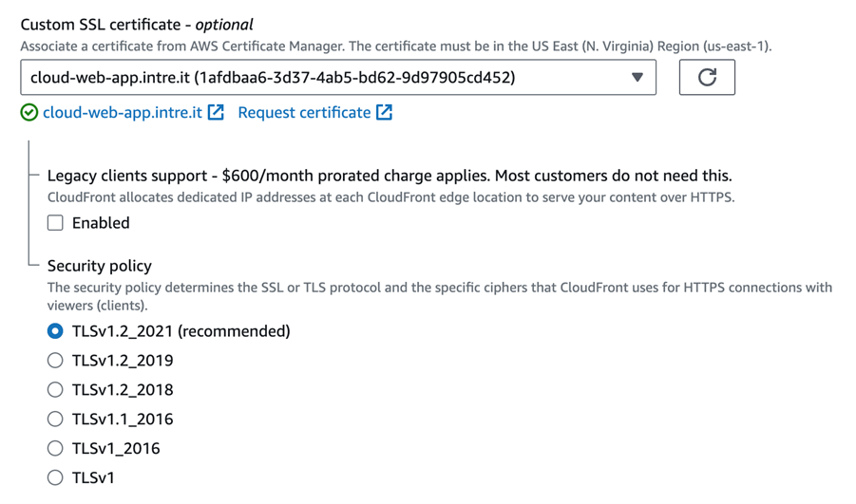Enable Legacy clients support checkbox

55,222
